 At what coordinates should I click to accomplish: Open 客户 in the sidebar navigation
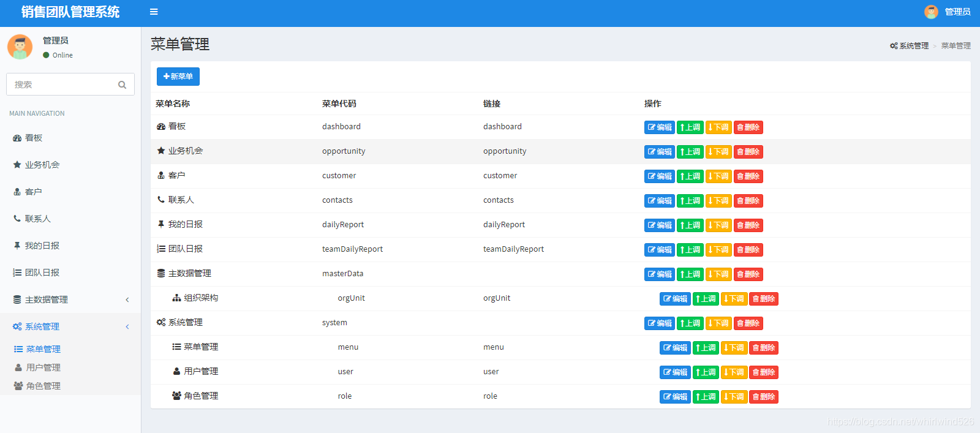pos(70,192)
